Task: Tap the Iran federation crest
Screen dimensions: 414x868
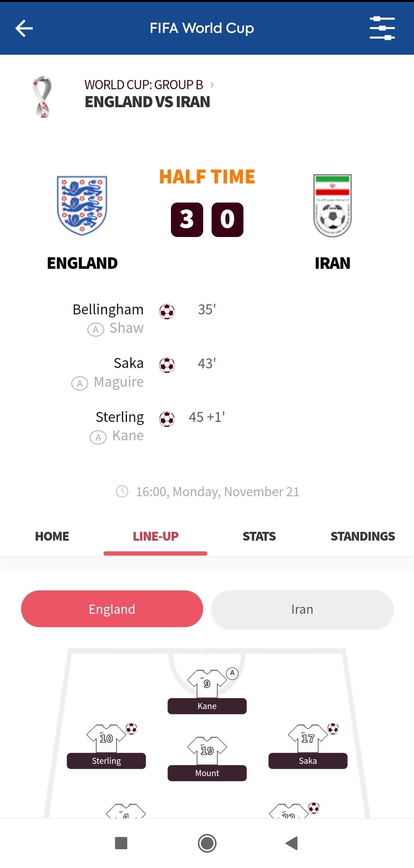Action: pyautogui.click(x=332, y=206)
